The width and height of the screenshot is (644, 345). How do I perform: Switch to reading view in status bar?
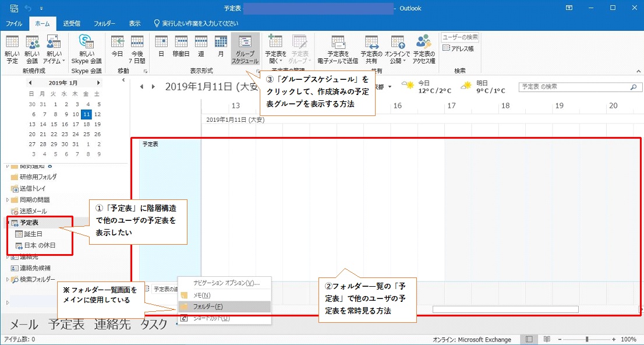click(x=547, y=339)
